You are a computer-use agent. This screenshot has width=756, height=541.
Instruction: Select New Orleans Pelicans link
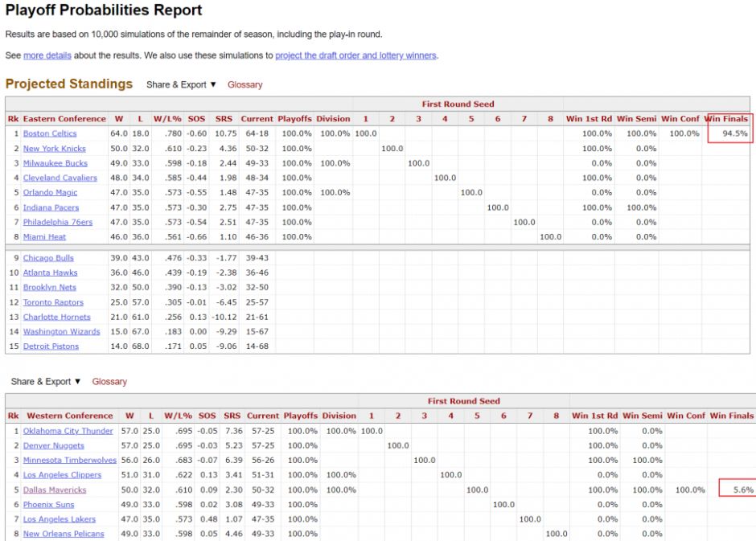point(64,535)
